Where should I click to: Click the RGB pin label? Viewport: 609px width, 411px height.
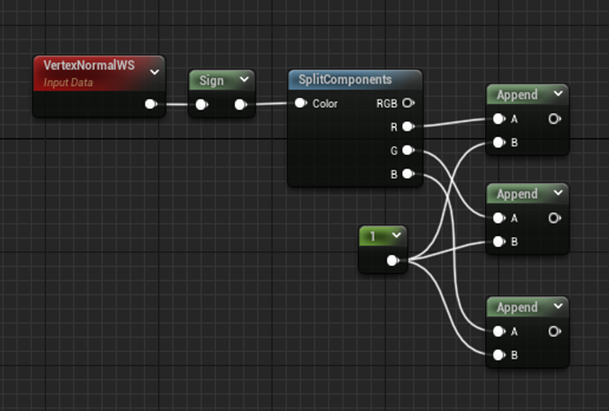(387, 103)
